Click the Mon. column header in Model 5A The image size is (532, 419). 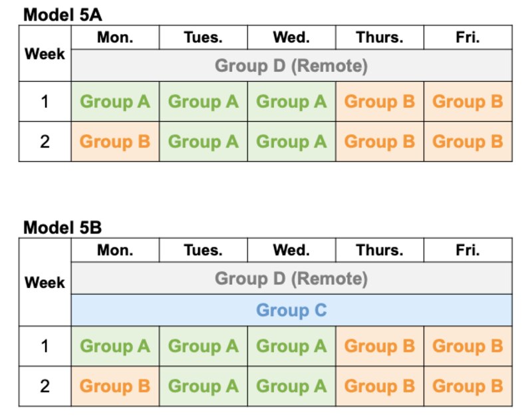point(115,37)
